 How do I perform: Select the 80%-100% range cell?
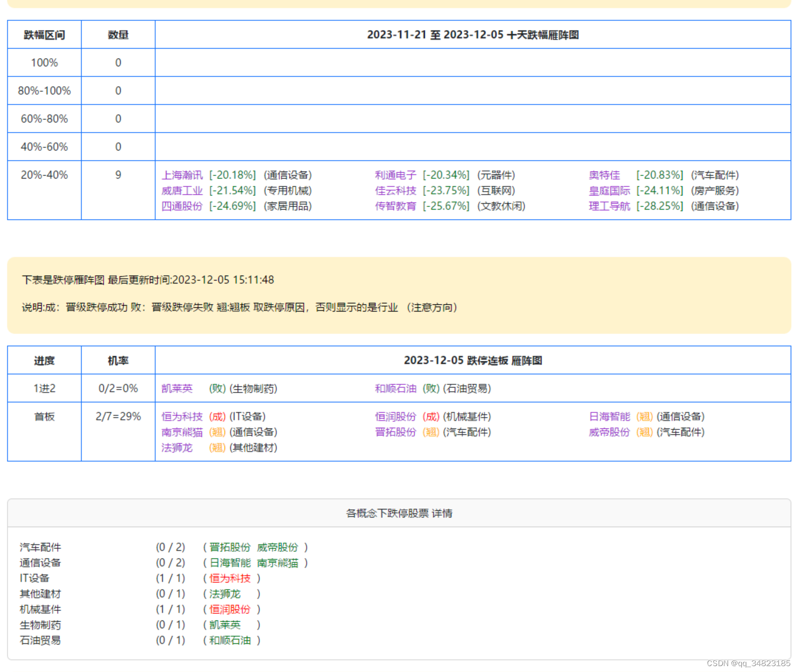click(x=44, y=91)
